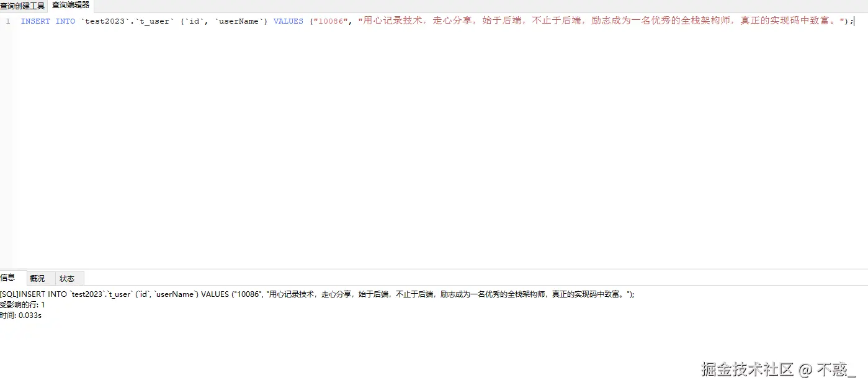Open the 概况 tab at bottom
The height and width of the screenshot is (390, 868).
tap(37, 278)
